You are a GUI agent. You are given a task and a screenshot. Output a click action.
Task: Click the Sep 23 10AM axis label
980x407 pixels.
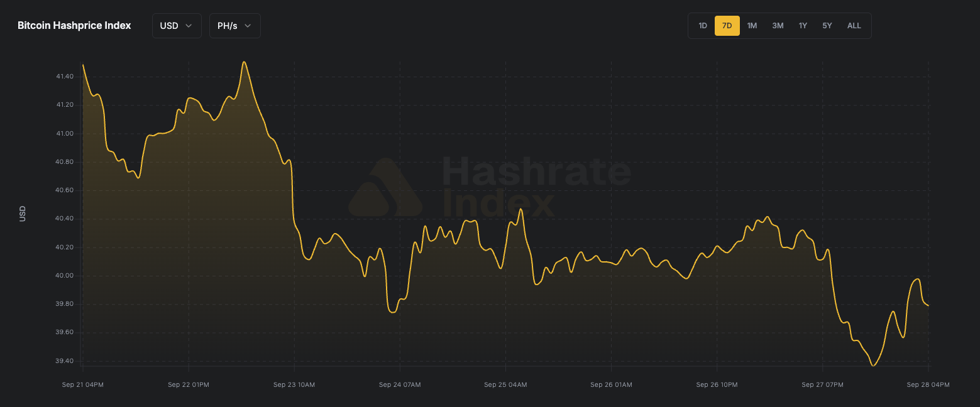(x=294, y=384)
